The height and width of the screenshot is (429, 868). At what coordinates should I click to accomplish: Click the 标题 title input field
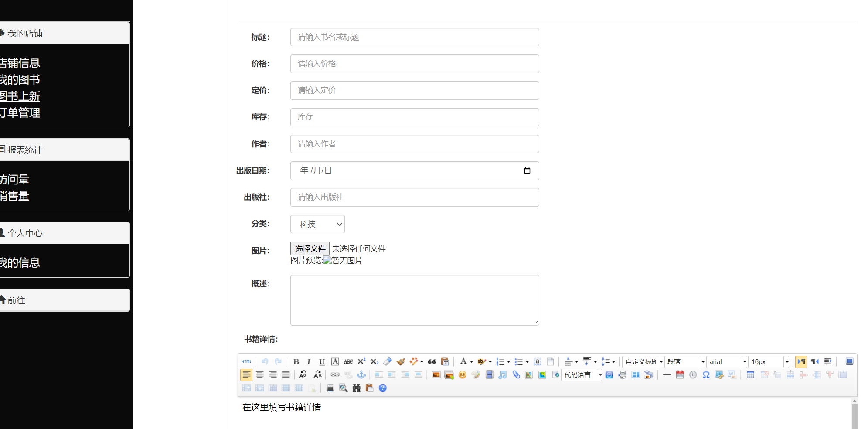pos(414,37)
